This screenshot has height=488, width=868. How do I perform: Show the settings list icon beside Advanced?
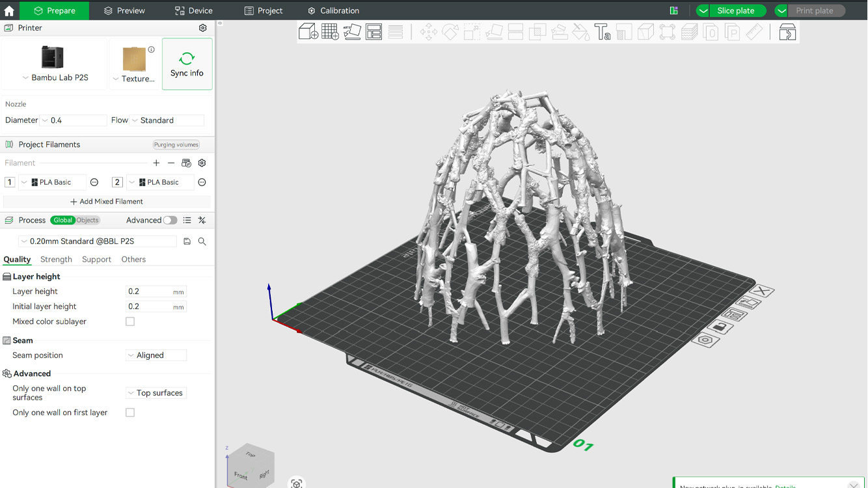coord(187,221)
